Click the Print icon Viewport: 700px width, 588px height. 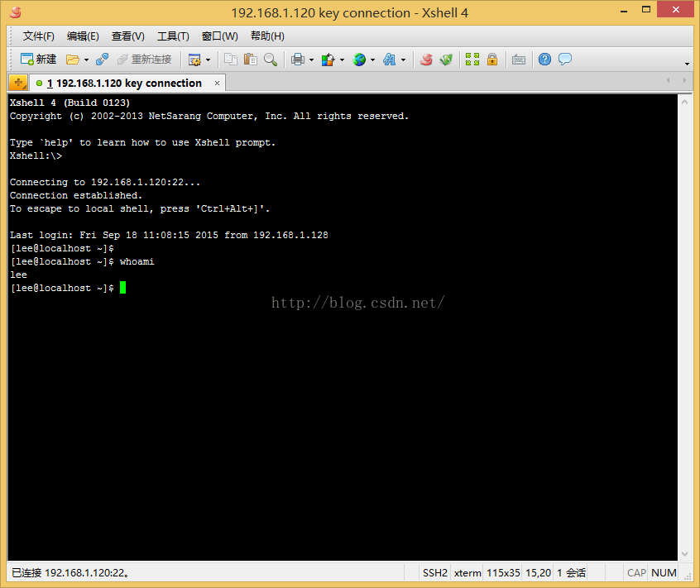point(297,60)
